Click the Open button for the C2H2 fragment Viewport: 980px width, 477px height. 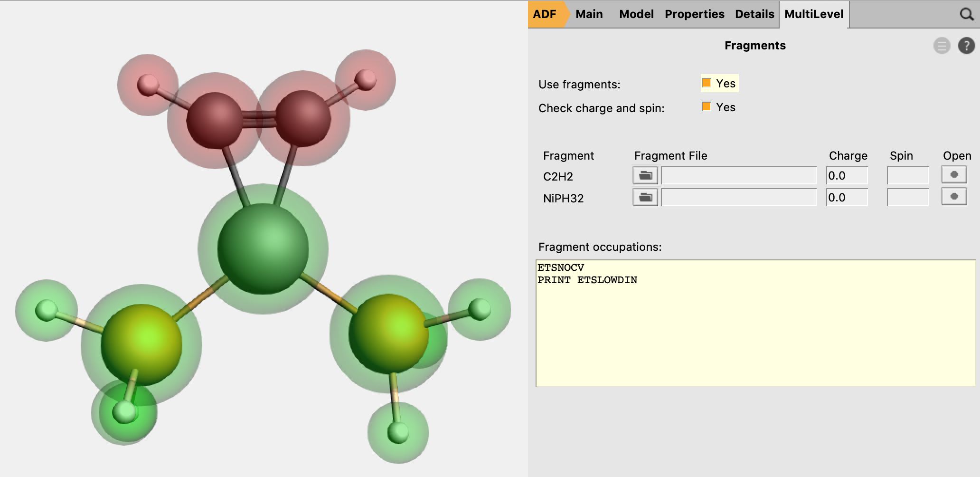coord(954,174)
